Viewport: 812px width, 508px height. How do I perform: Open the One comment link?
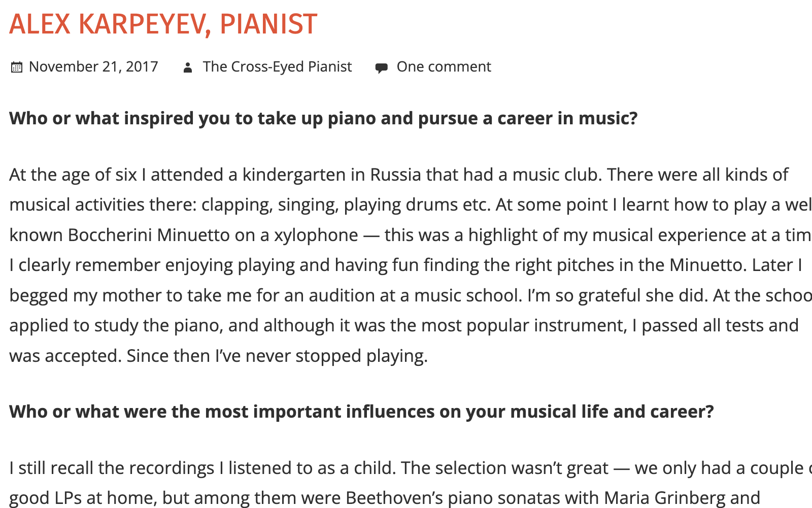(444, 66)
